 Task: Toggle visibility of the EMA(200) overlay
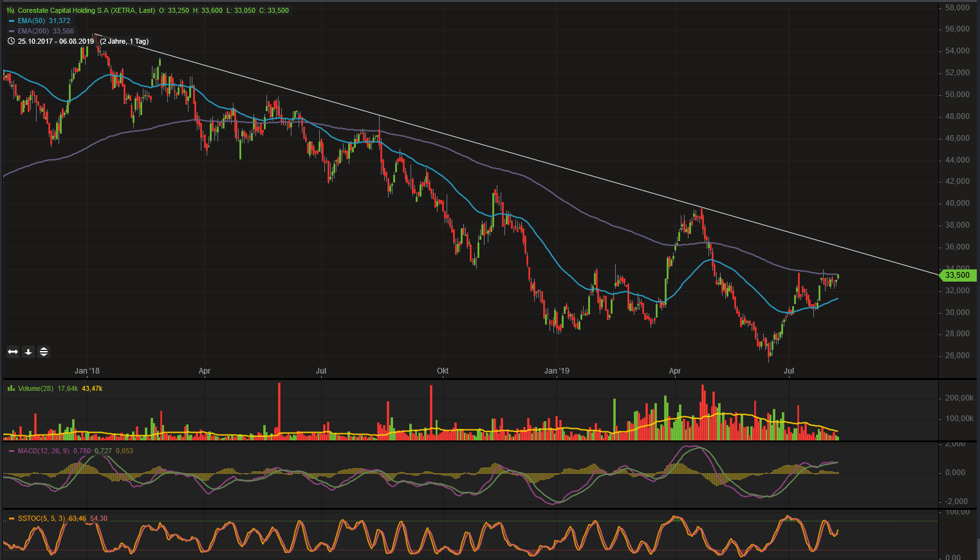pos(10,30)
